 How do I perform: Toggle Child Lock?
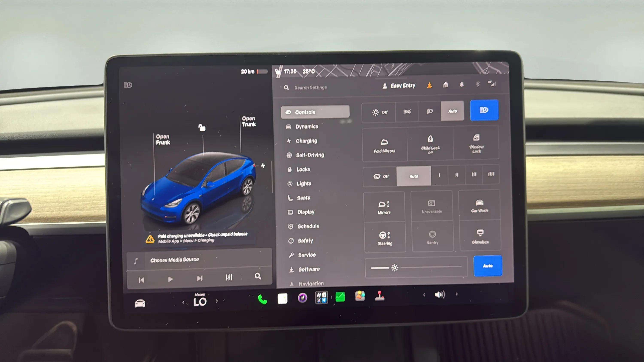[430, 144]
